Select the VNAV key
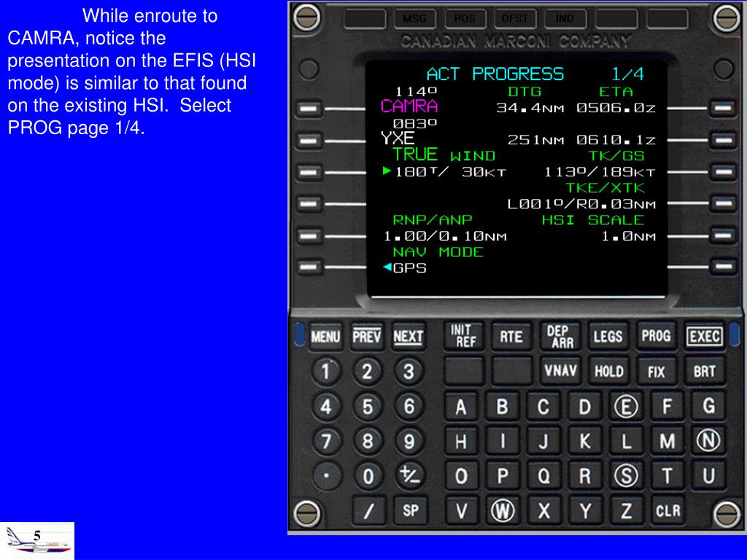 click(x=560, y=370)
